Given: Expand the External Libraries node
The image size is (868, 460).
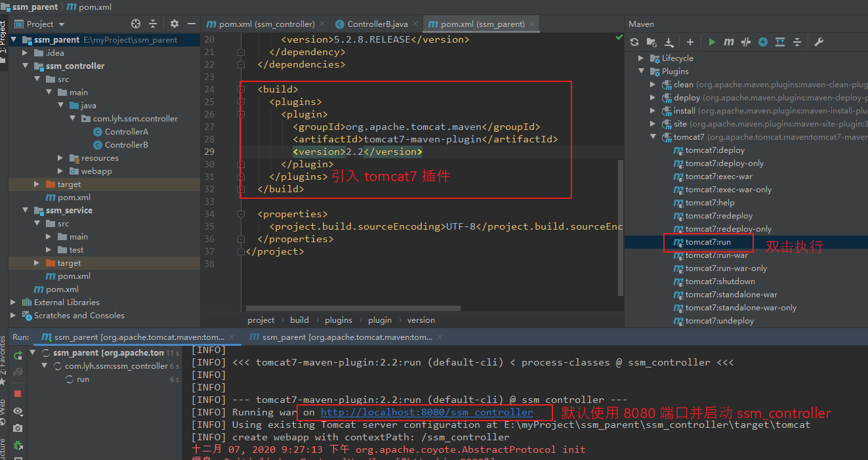Looking at the screenshot, I should tap(14, 303).
